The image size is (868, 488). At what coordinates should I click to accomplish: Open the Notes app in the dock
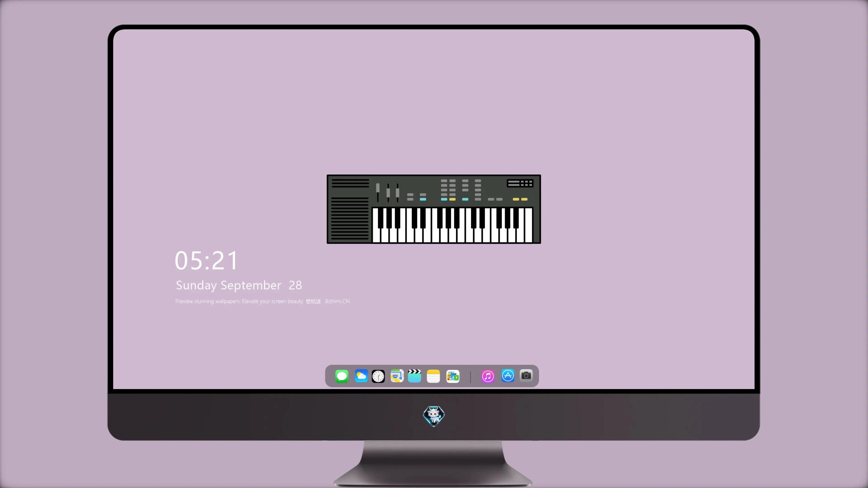[x=433, y=376]
